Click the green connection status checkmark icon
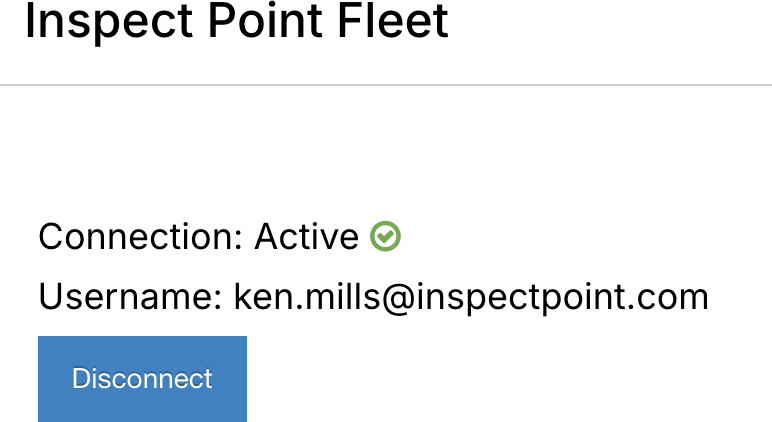This screenshot has height=422, width=772. click(x=385, y=236)
